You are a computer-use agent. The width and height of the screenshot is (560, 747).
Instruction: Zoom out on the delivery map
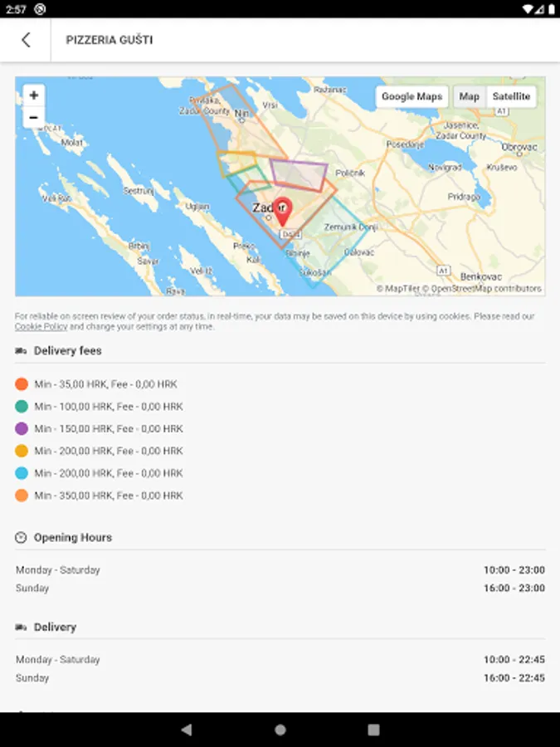[x=33, y=118]
